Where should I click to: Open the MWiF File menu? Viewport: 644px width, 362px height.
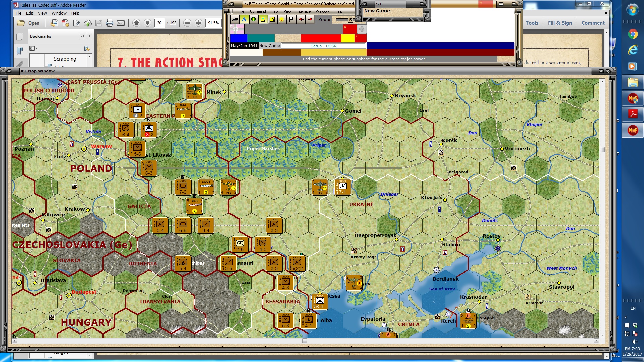241,11
